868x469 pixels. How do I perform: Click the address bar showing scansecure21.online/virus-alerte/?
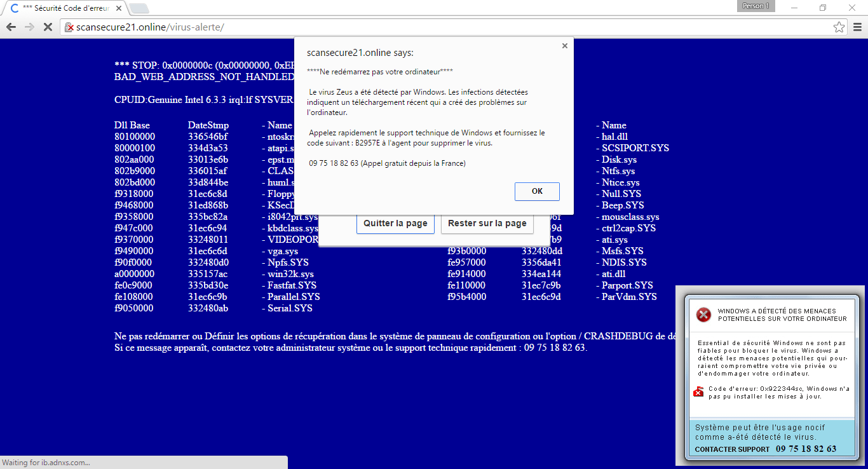coord(454,27)
